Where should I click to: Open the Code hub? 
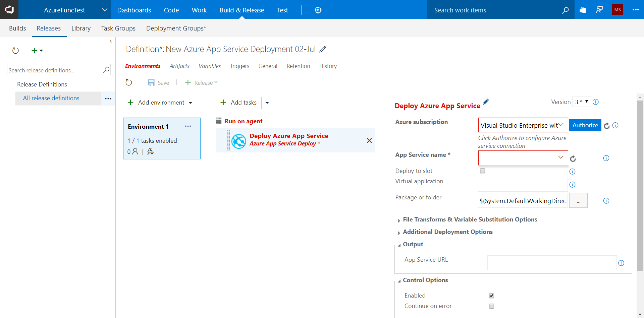pos(171,10)
